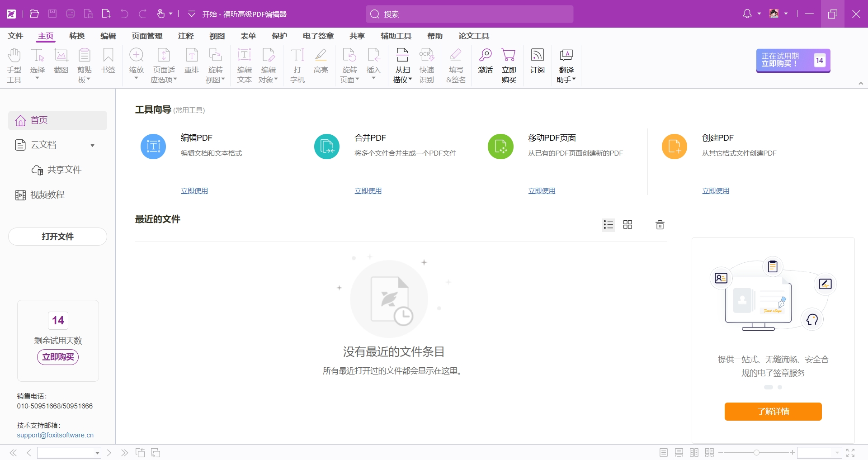Click the 搜索 search field
Screen dimensions: 868x460
(470, 14)
